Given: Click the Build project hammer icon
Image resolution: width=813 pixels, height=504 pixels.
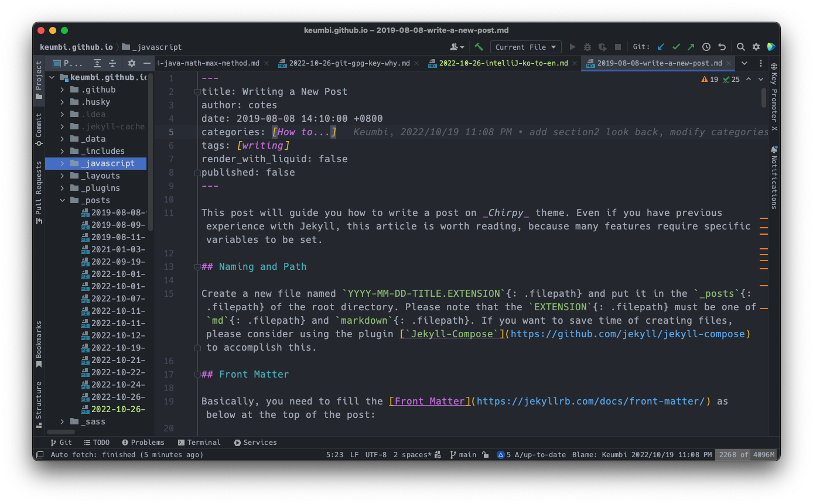Looking at the screenshot, I should tap(479, 47).
